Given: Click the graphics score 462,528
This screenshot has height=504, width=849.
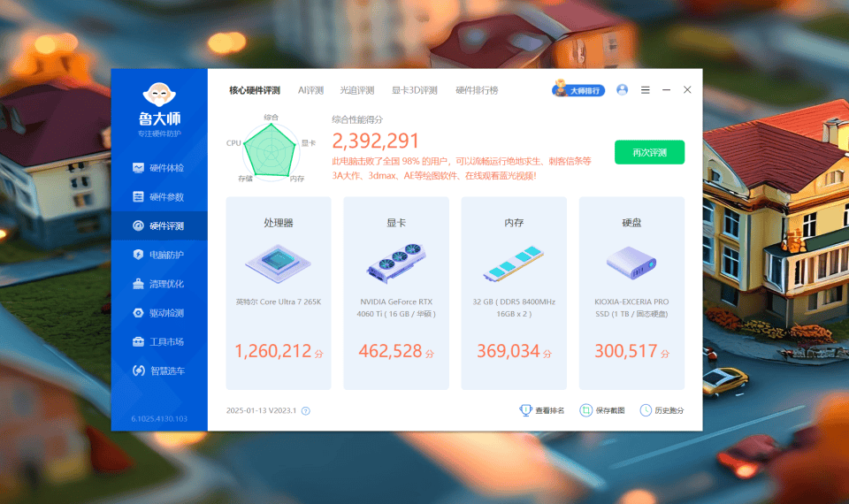Looking at the screenshot, I should click(x=390, y=351).
